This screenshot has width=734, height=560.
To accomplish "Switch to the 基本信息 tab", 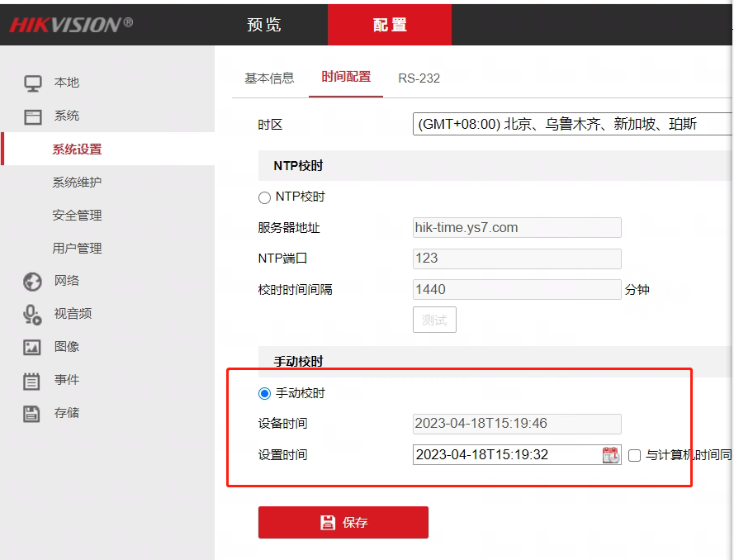I will pyautogui.click(x=269, y=78).
